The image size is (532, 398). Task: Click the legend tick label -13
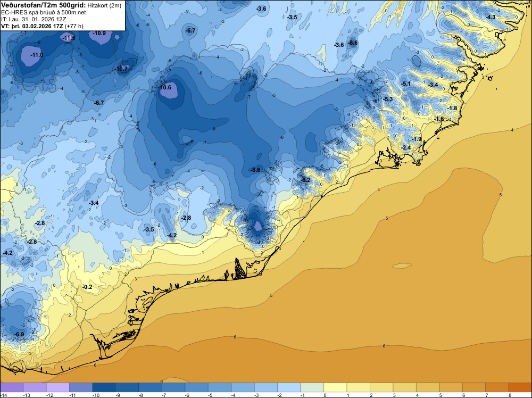click(x=26, y=395)
